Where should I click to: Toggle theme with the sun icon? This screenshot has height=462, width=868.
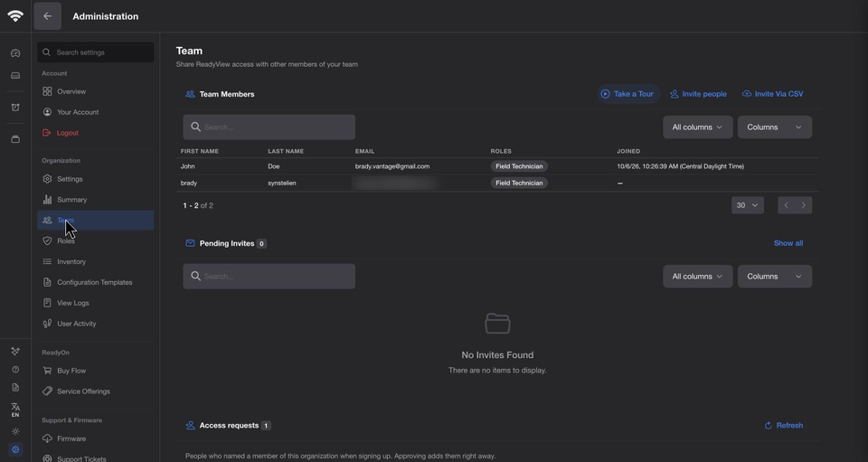click(15, 431)
